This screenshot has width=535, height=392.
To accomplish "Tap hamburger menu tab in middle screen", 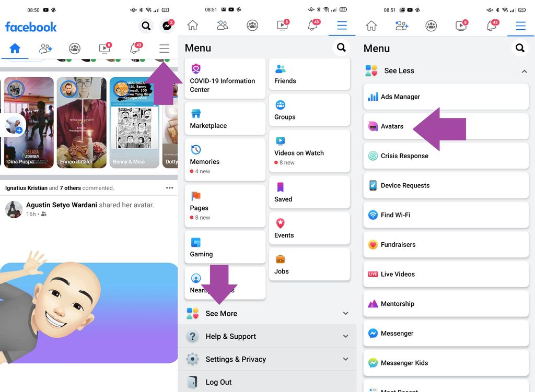I will click(x=342, y=25).
